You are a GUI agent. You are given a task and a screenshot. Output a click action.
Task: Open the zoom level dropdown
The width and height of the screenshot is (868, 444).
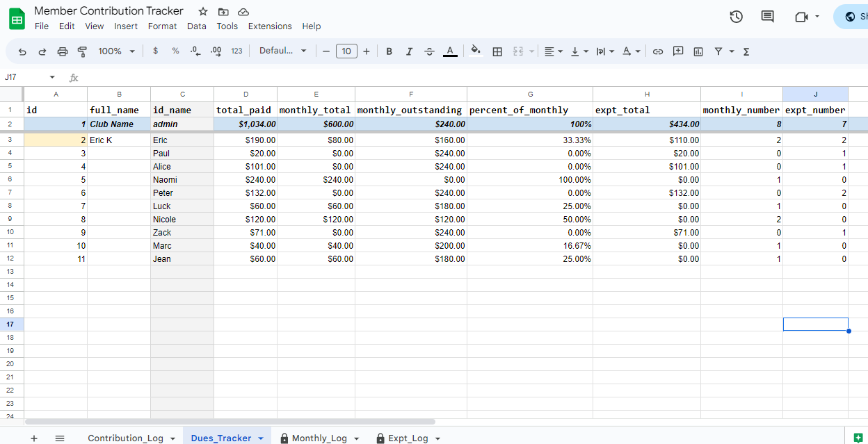[116, 51]
